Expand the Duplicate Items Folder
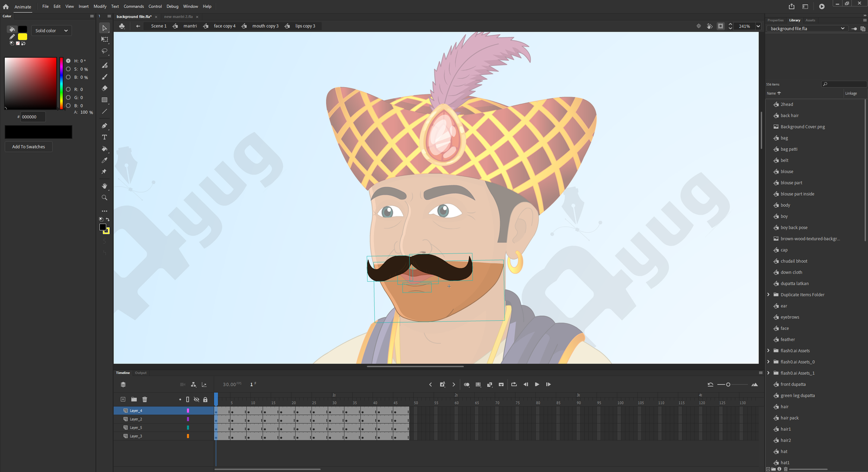Image resolution: width=868 pixels, height=472 pixels. 769,295
